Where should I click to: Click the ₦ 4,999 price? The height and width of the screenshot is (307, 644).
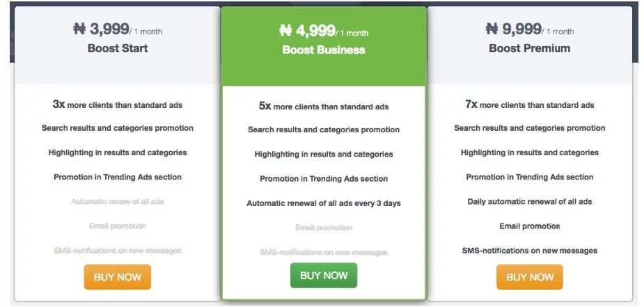[307, 31]
